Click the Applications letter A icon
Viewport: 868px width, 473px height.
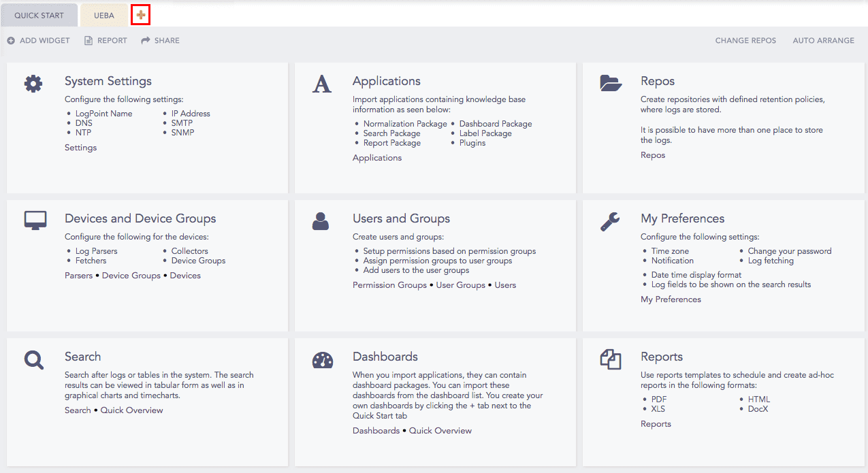pyautogui.click(x=322, y=84)
